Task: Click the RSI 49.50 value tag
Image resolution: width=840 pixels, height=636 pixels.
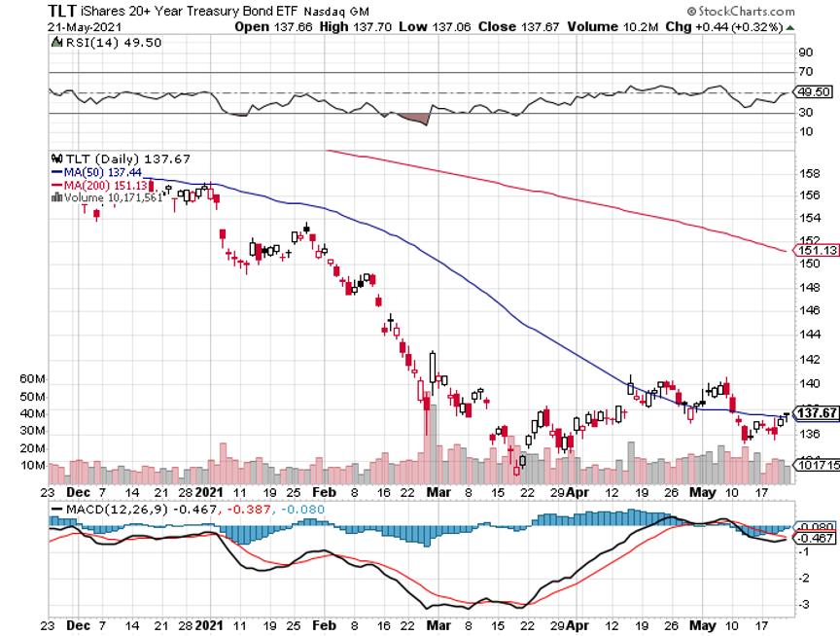Action: point(813,91)
